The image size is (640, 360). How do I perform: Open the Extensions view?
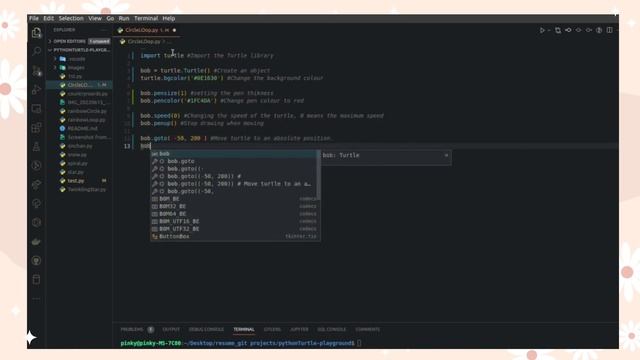click(36, 128)
